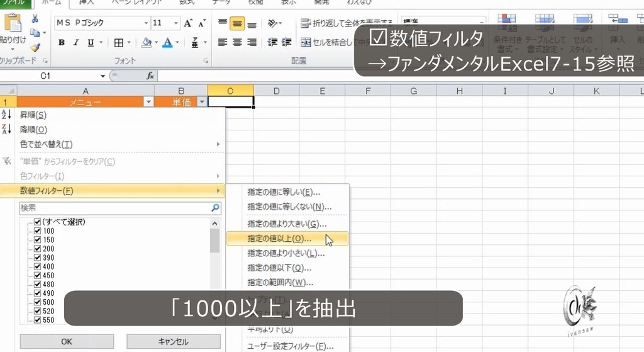Click the descending sort Z-A icon

(6, 129)
